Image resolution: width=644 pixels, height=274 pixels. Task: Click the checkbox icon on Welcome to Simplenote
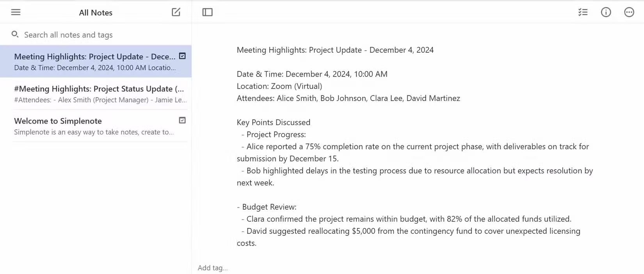pyautogui.click(x=182, y=120)
